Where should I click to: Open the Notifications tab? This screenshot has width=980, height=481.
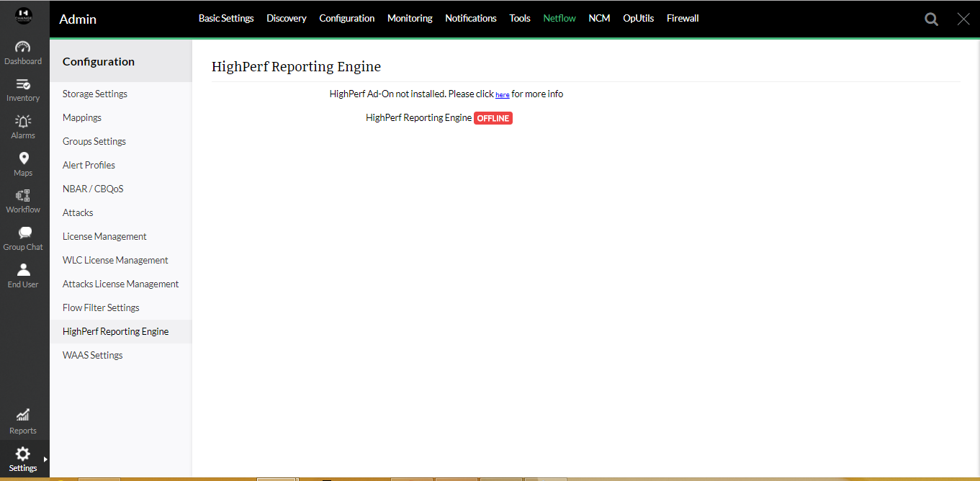tap(471, 19)
